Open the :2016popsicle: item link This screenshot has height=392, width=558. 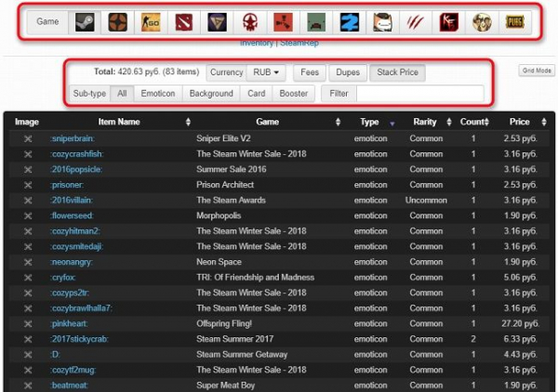(x=76, y=169)
